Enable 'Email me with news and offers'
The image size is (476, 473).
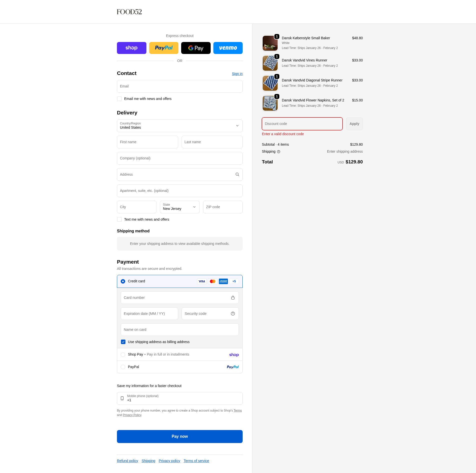[x=119, y=99]
